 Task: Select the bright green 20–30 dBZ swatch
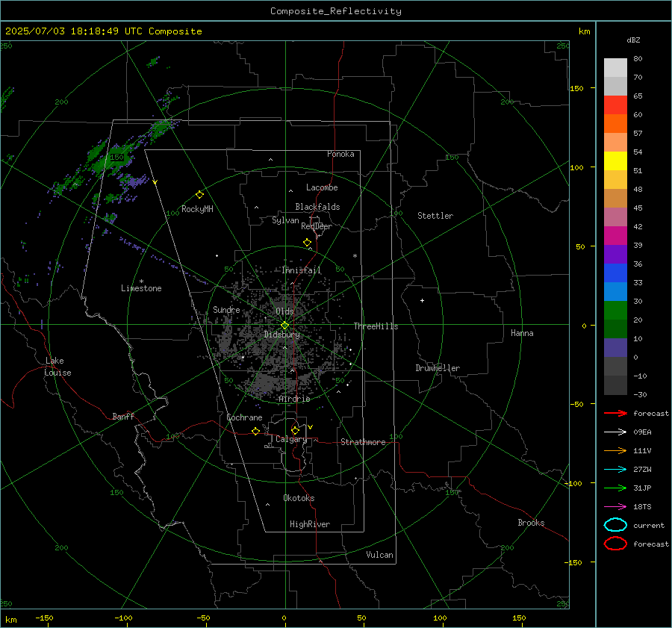[x=615, y=311]
